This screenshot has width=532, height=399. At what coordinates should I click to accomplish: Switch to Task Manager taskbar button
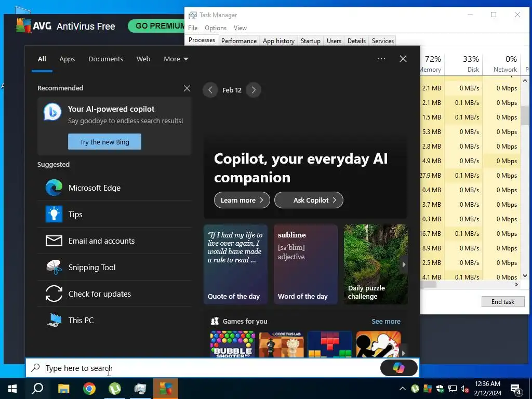(x=140, y=389)
